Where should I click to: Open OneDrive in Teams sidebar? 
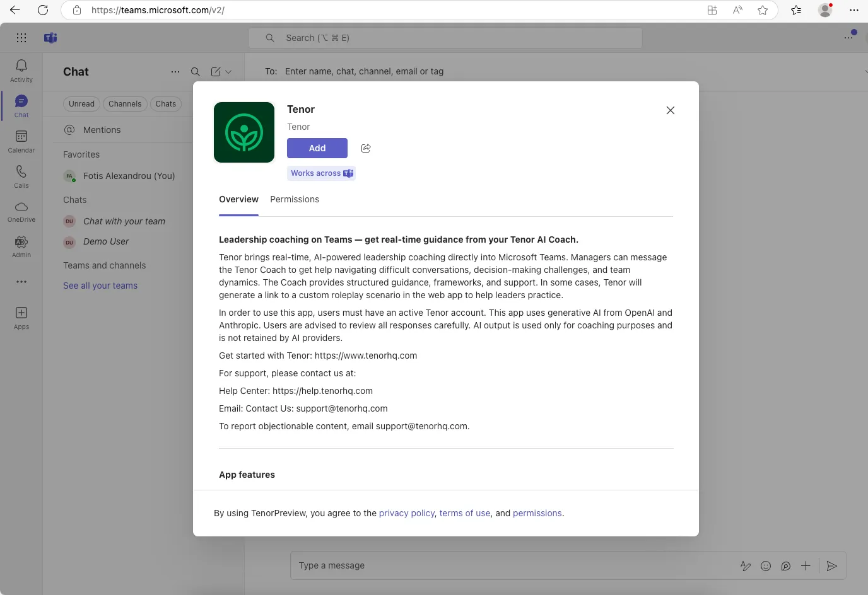[x=21, y=212]
